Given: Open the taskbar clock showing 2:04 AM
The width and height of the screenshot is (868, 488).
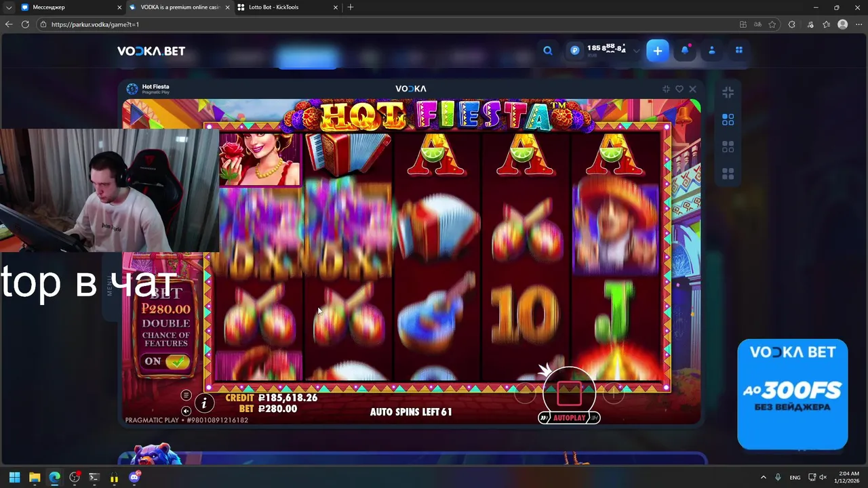Looking at the screenshot, I should coord(848,477).
